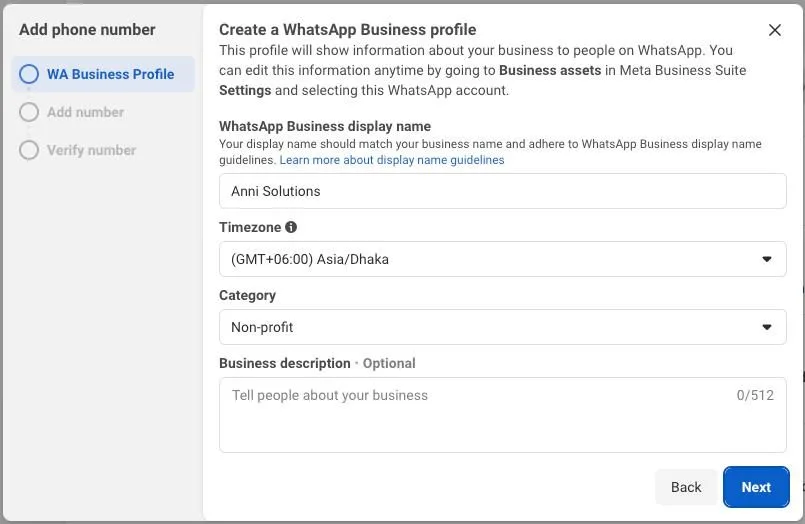Click the Category field label
This screenshot has width=805, height=524.
click(247, 295)
